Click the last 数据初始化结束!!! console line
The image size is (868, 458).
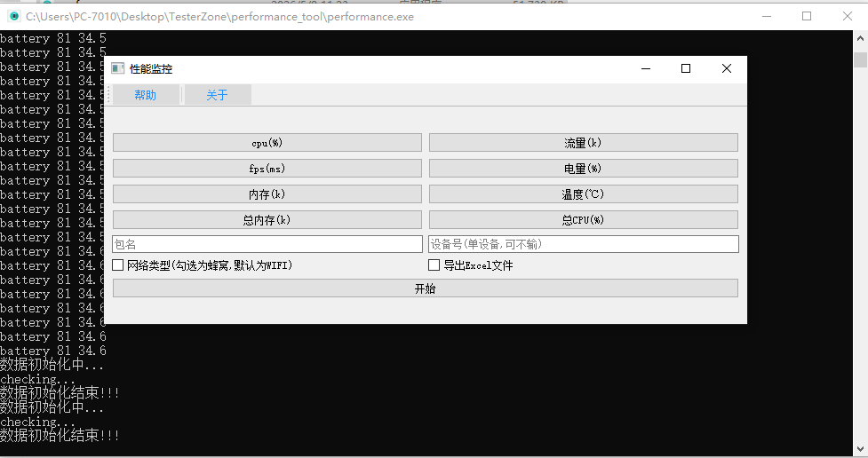pyautogui.click(x=60, y=436)
